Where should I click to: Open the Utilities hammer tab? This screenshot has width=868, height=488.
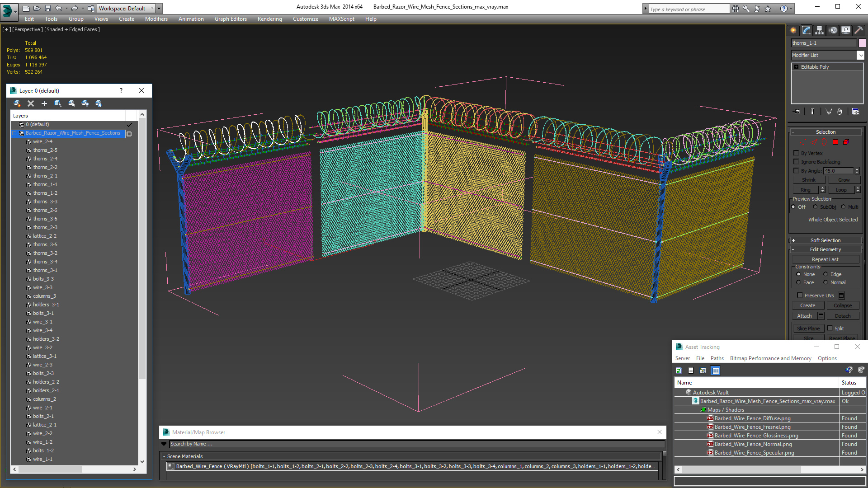click(x=859, y=30)
